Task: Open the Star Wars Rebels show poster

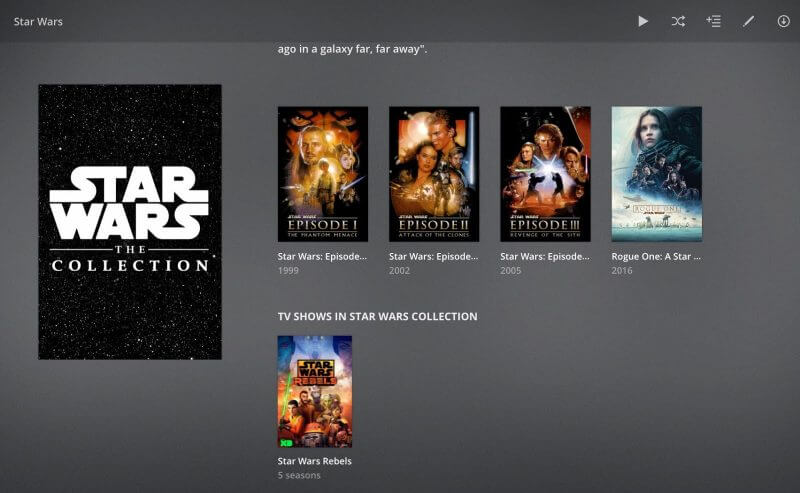Action: pos(314,391)
